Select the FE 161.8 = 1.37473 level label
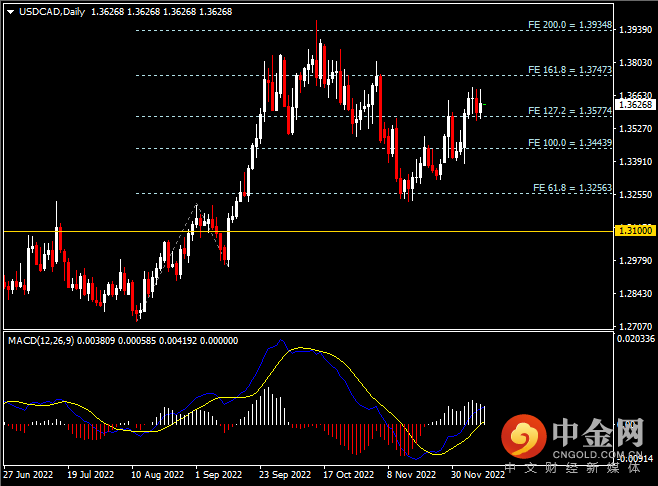Image resolution: width=658 pixels, height=486 pixels. [569, 71]
